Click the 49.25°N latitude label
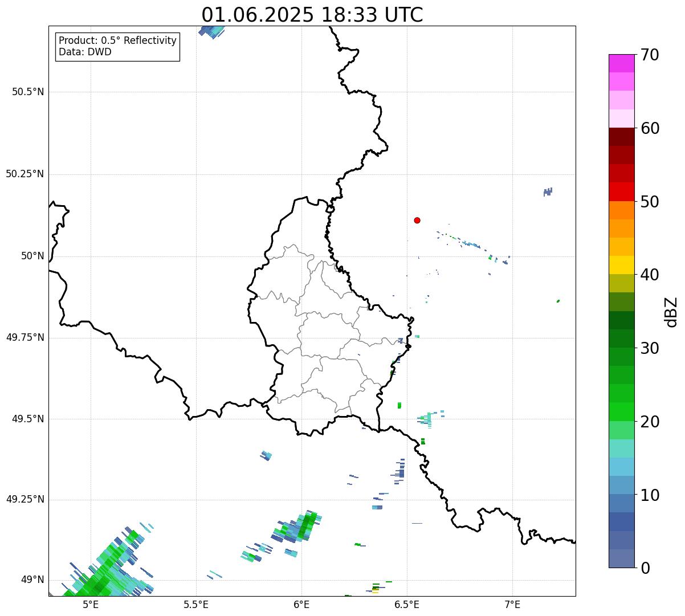The width and height of the screenshot is (685, 616). point(25,499)
